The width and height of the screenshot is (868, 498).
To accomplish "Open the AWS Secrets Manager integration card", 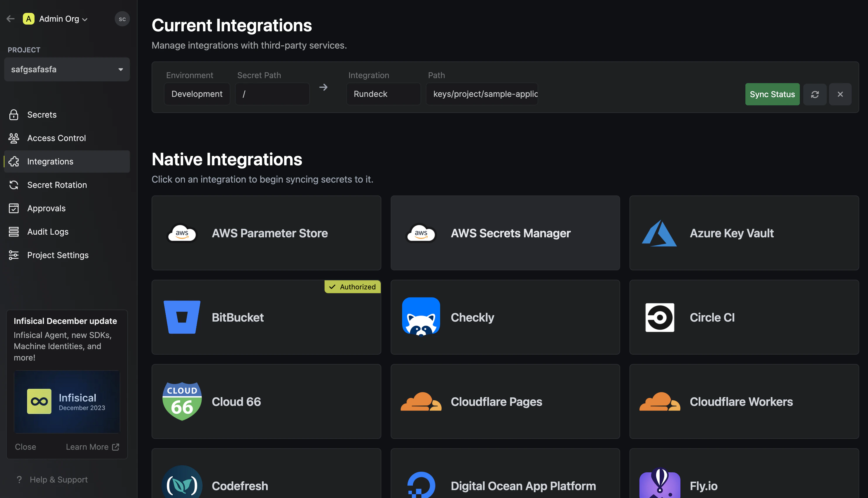I will pos(505,233).
